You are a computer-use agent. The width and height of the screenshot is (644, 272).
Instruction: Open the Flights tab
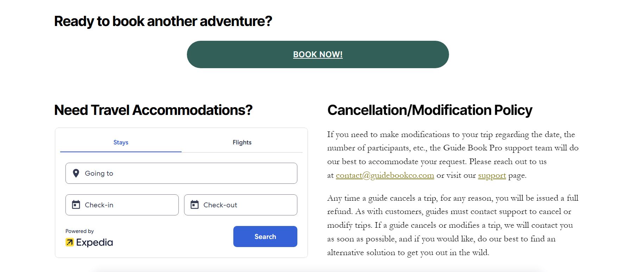pyautogui.click(x=242, y=142)
